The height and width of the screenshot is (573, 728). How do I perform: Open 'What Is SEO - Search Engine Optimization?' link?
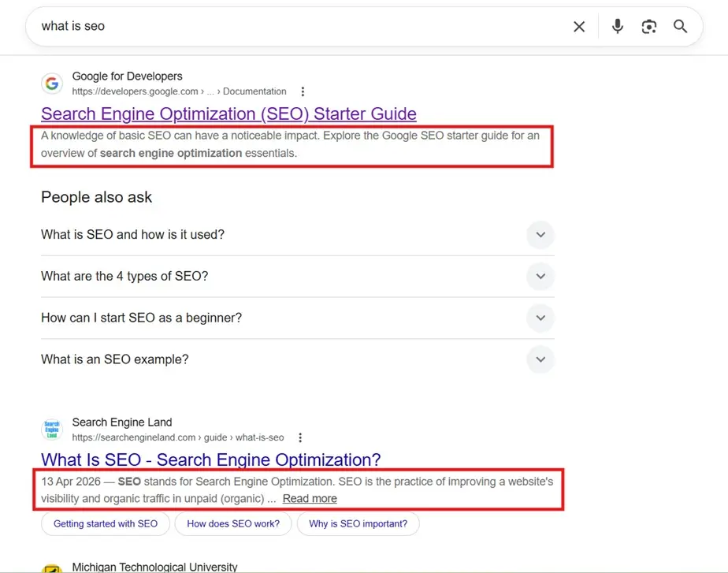pyautogui.click(x=211, y=460)
